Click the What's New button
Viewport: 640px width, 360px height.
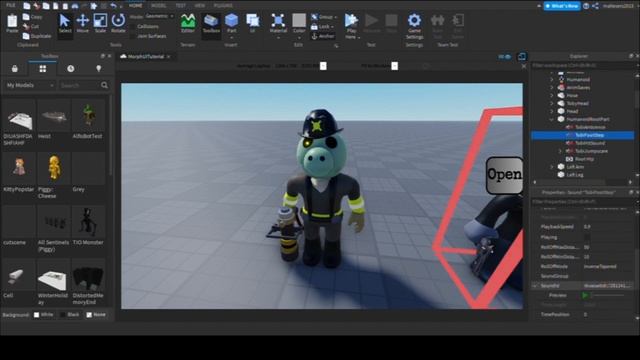tap(562, 6)
